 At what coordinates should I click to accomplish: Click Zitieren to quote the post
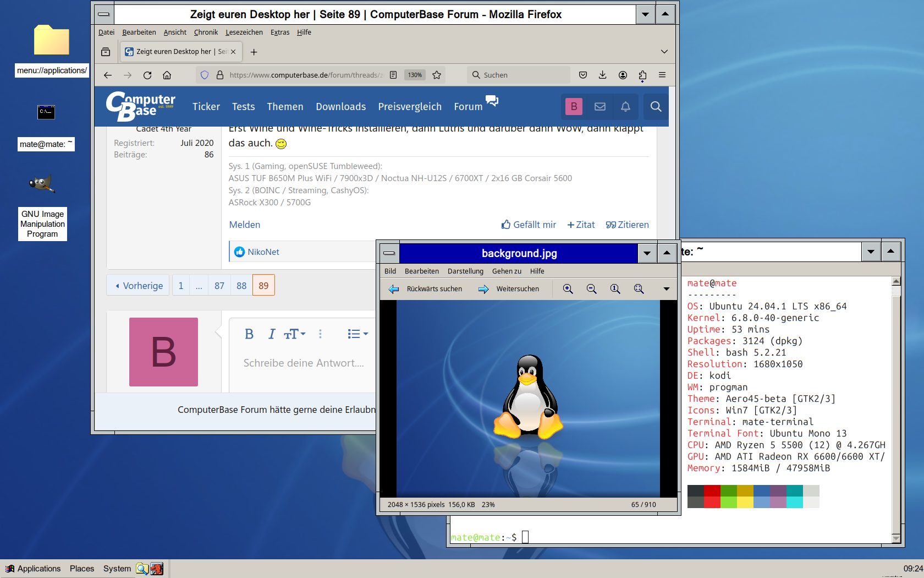pyautogui.click(x=627, y=225)
